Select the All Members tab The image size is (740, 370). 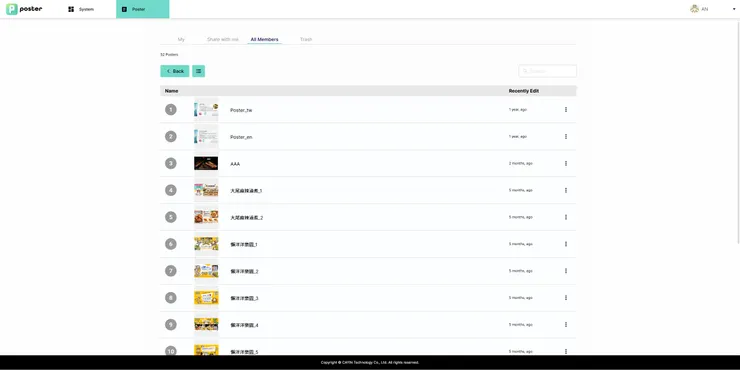tap(264, 39)
